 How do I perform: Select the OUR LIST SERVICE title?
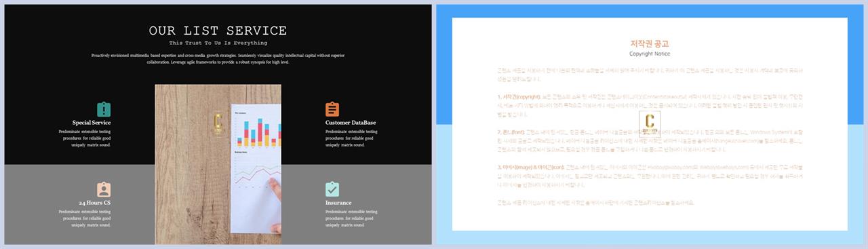point(218,31)
